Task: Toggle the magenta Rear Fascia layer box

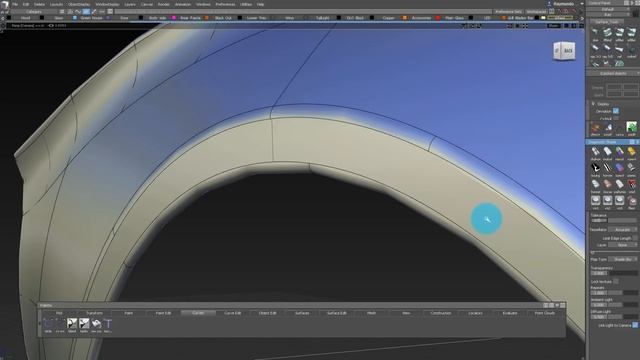Action: [173, 18]
